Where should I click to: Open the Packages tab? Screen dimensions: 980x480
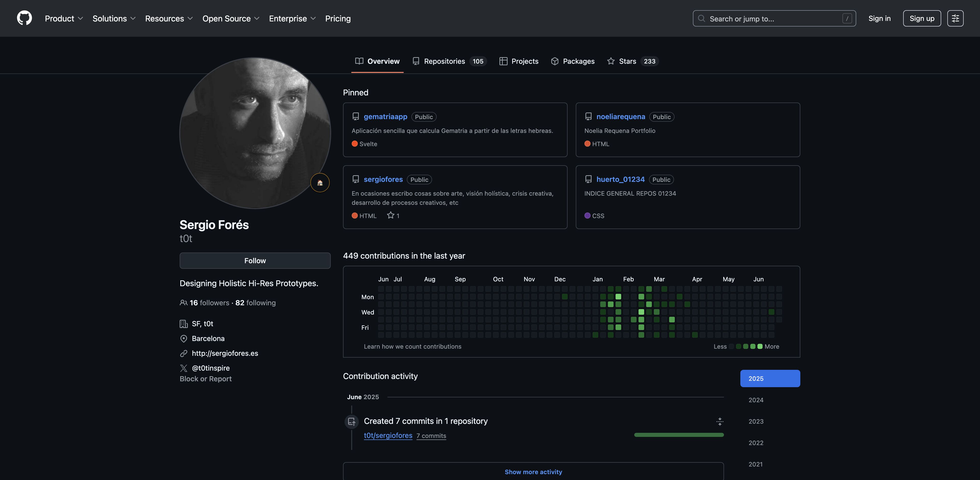pos(572,61)
